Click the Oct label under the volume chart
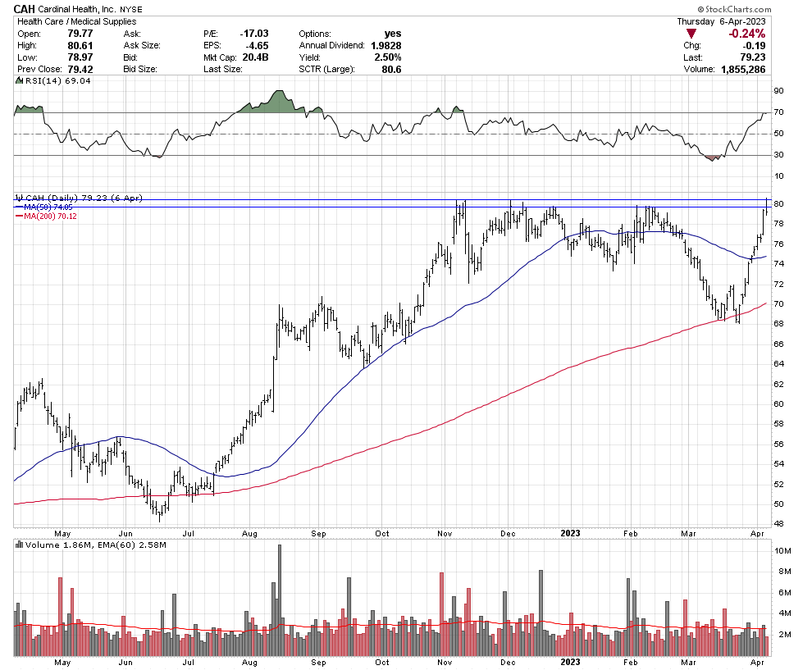The image size is (812, 670). (382, 663)
